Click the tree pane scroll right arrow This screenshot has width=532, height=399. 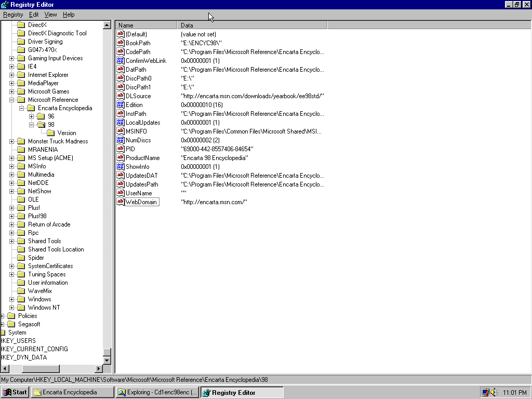coord(99,368)
